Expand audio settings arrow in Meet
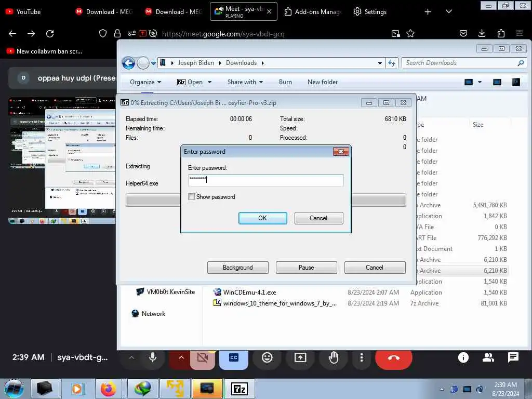 (x=131, y=357)
